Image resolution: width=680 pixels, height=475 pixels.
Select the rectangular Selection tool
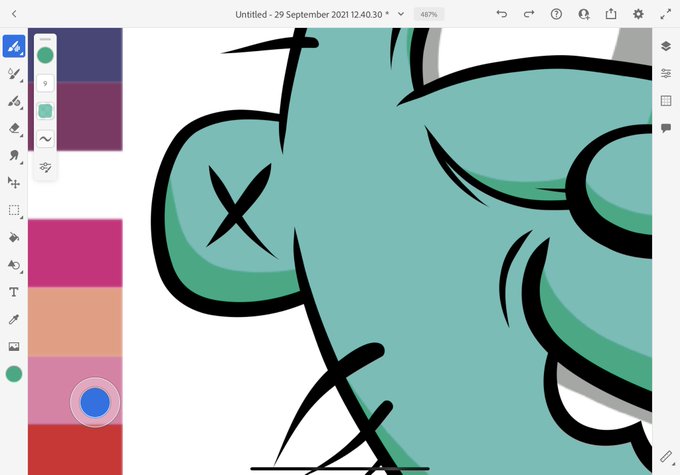click(x=14, y=210)
